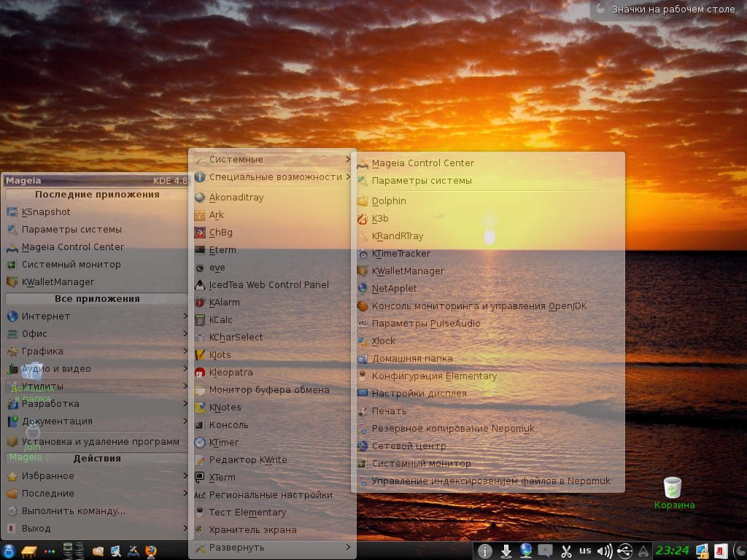This screenshot has height=560, width=747.
Task: Launch KRandRTray
Action: [488, 236]
